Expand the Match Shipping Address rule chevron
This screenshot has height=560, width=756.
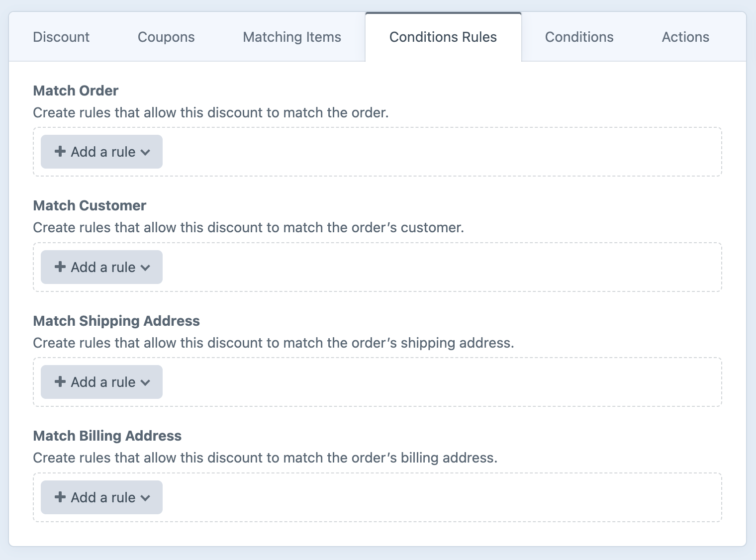[145, 382]
